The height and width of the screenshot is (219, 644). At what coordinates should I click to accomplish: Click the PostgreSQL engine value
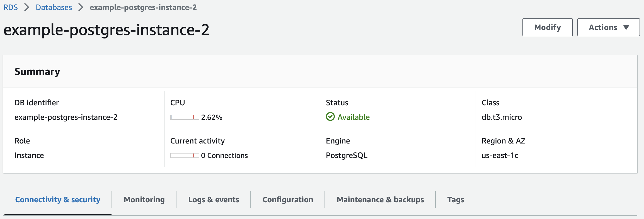tap(347, 155)
